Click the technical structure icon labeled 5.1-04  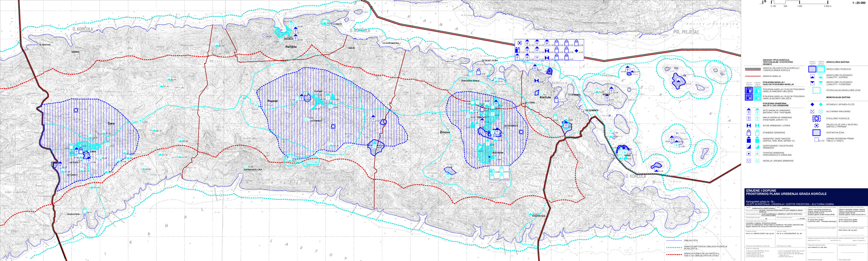pos(140,120)
